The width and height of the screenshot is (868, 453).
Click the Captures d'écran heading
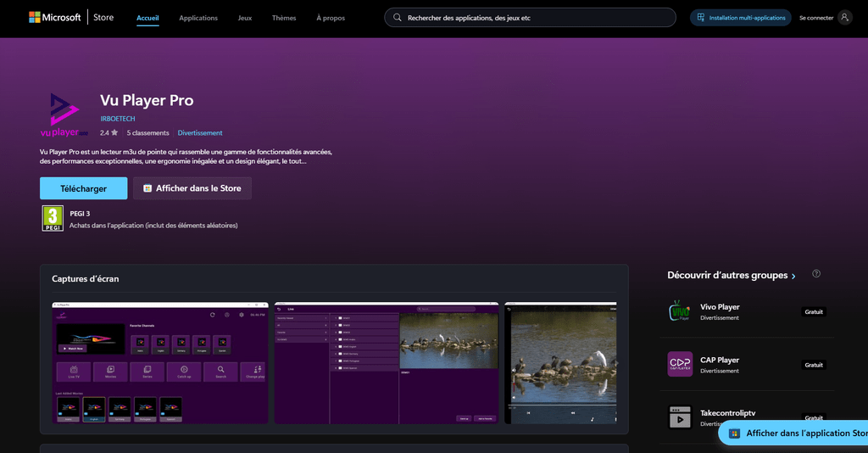coord(86,278)
